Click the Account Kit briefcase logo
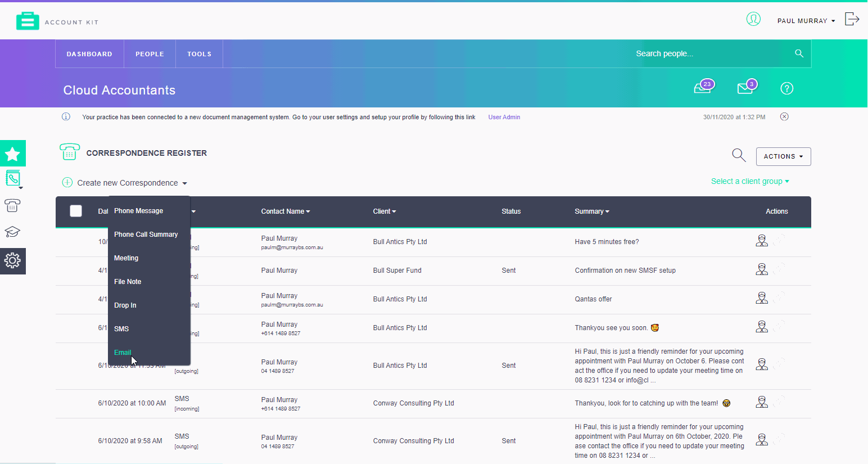 point(28,21)
